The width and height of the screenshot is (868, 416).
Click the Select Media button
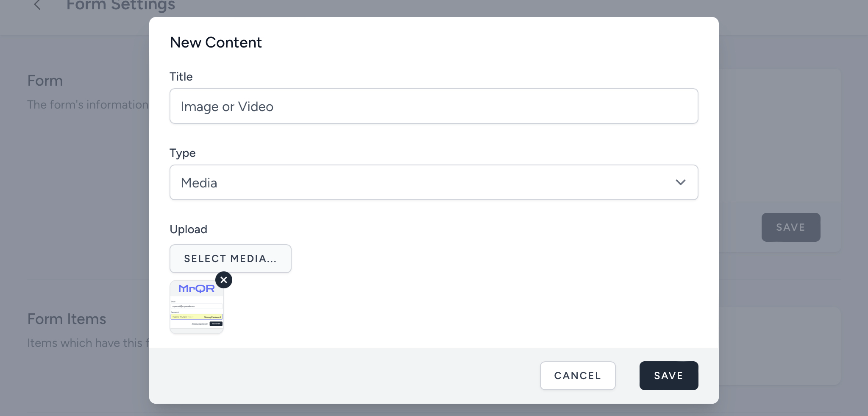[230, 259]
